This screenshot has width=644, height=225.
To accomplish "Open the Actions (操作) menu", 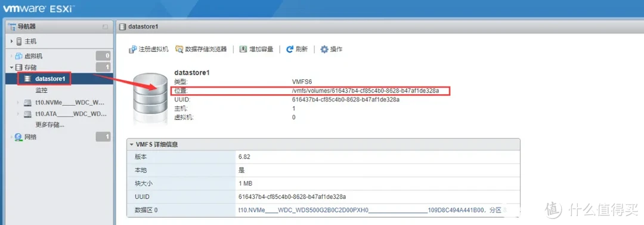I will pyautogui.click(x=332, y=49).
